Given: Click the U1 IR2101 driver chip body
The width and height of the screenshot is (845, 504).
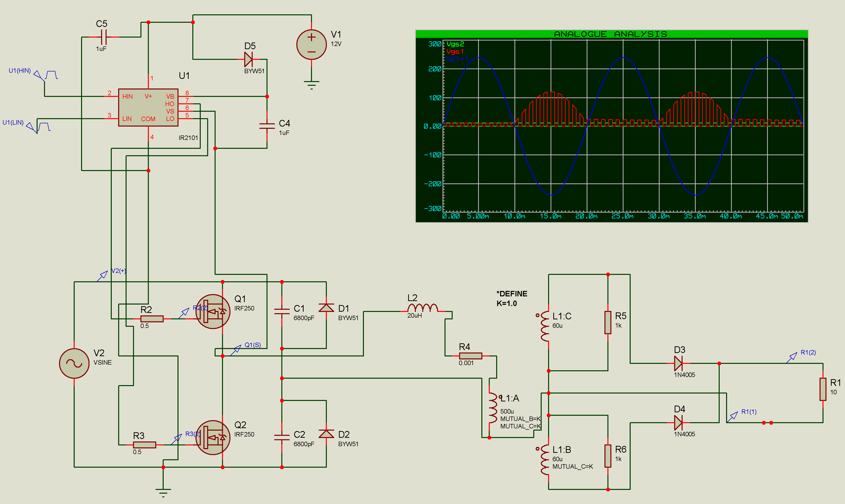Looking at the screenshot, I should click(x=148, y=108).
